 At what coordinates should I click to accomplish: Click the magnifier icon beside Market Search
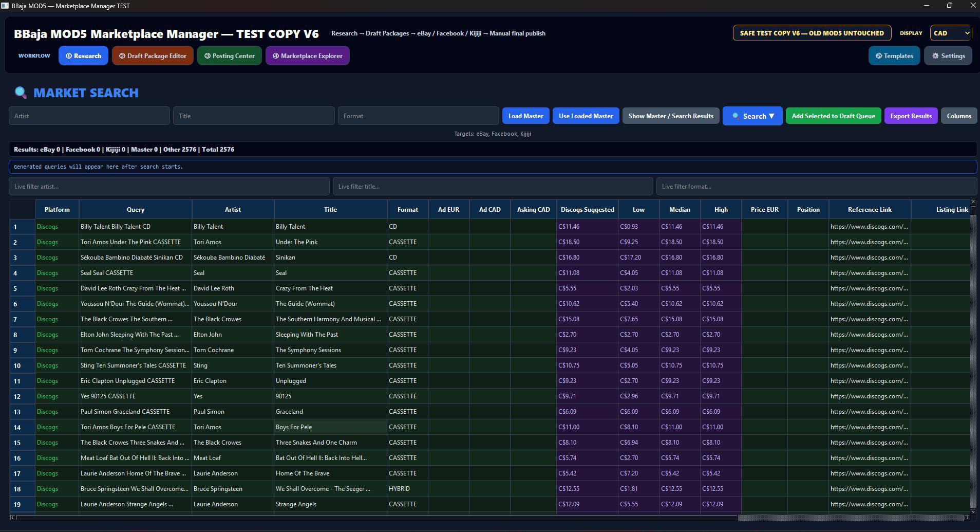pos(21,93)
